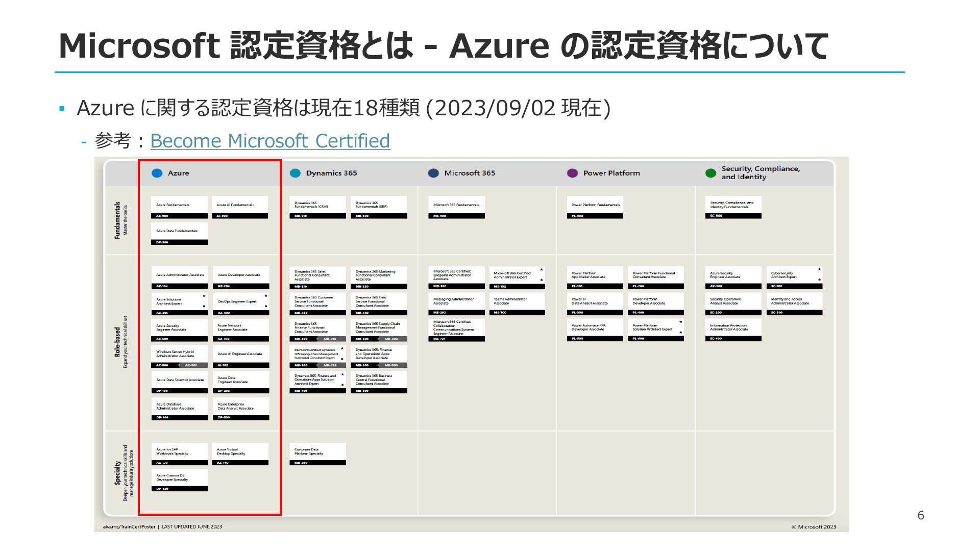Select the Azure AI Fundamentals AI-900 card
Viewport: 980px width, 551px height.
[x=240, y=207]
